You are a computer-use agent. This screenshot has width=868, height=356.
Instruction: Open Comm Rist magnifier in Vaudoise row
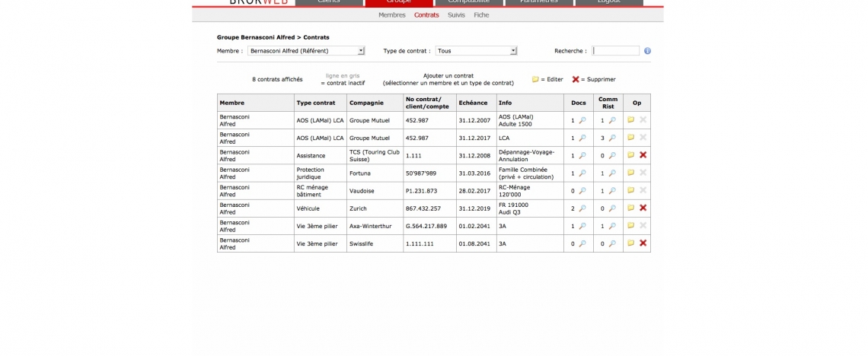[x=611, y=191]
